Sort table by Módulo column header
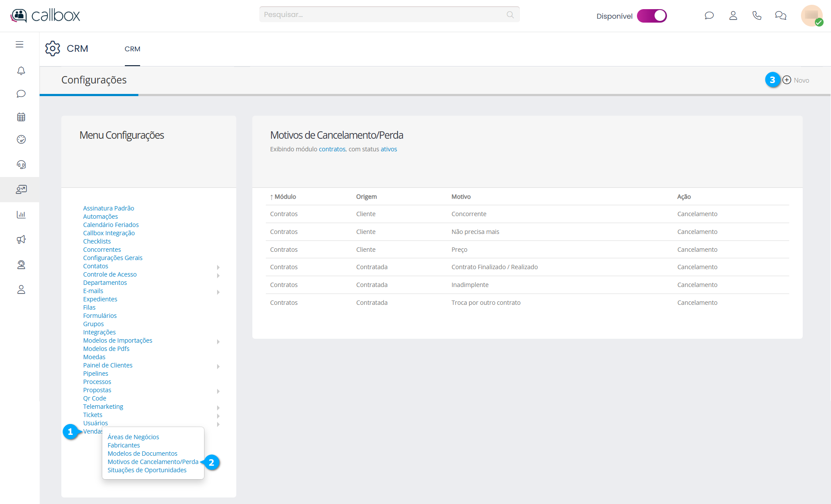 (x=285, y=197)
